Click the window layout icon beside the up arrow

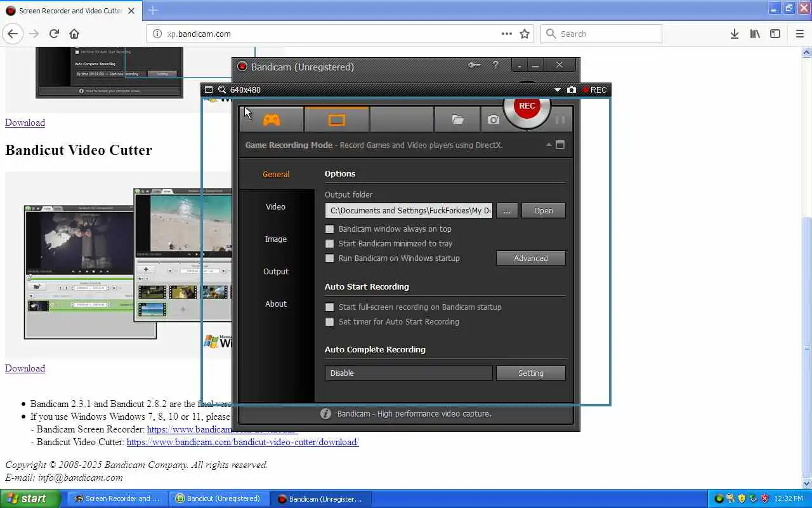pyautogui.click(x=560, y=145)
